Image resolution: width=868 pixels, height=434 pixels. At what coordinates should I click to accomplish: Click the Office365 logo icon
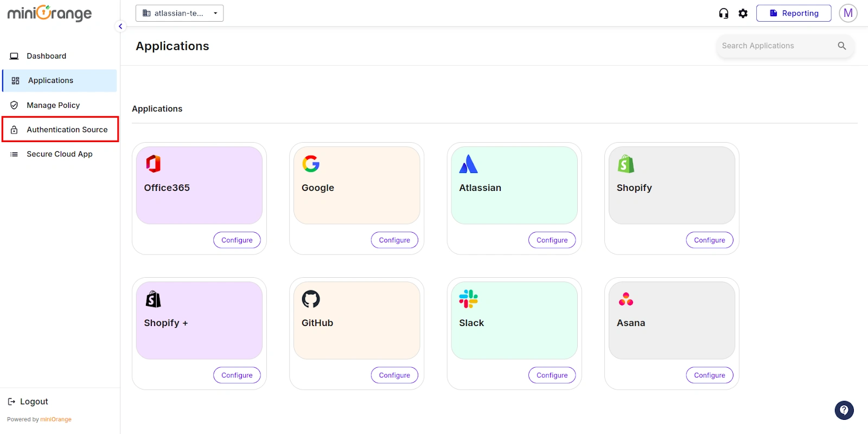[154, 163]
